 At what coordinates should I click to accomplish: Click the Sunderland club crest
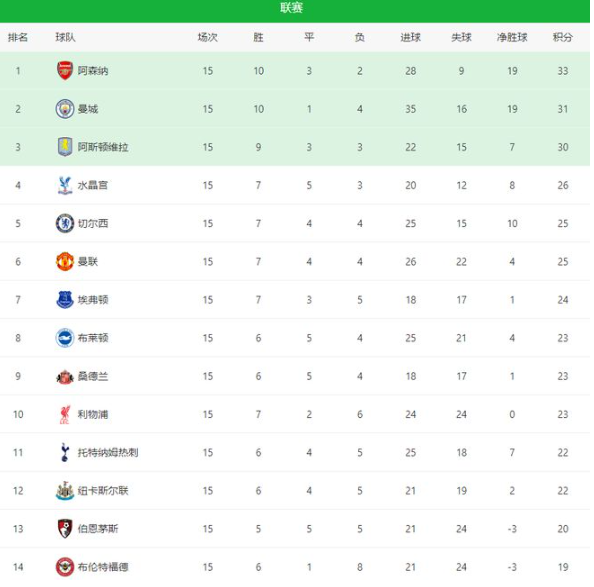coord(65,377)
